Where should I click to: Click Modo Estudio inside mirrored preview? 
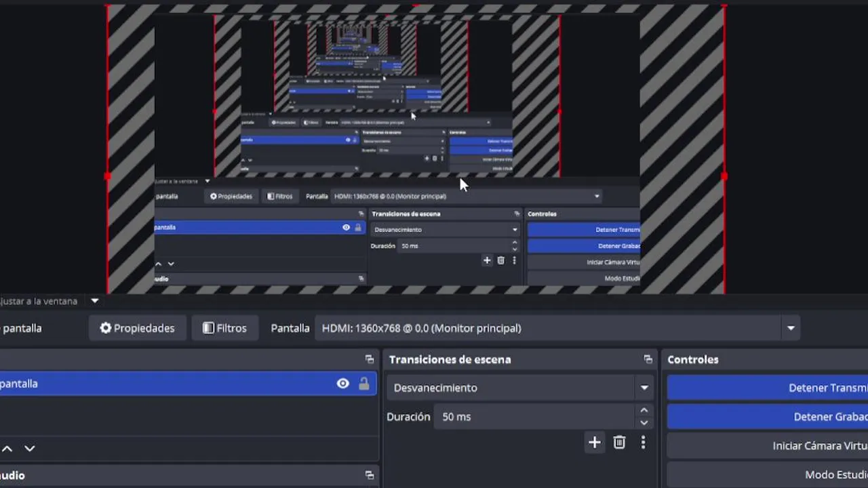584,279
